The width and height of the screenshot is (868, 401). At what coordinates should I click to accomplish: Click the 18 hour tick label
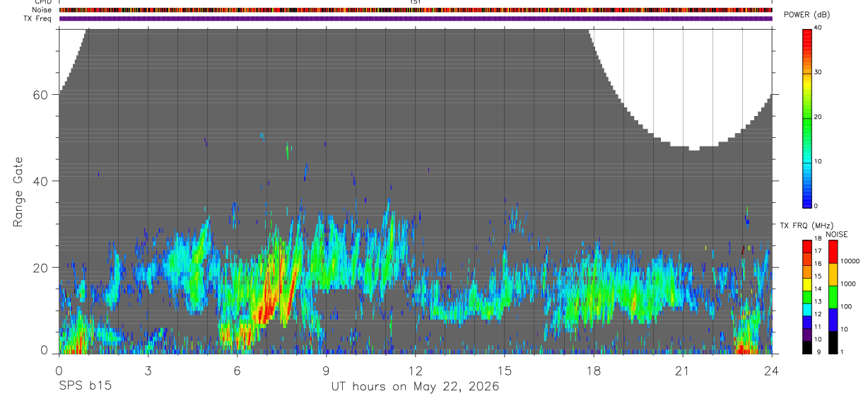tap(594, 370)
